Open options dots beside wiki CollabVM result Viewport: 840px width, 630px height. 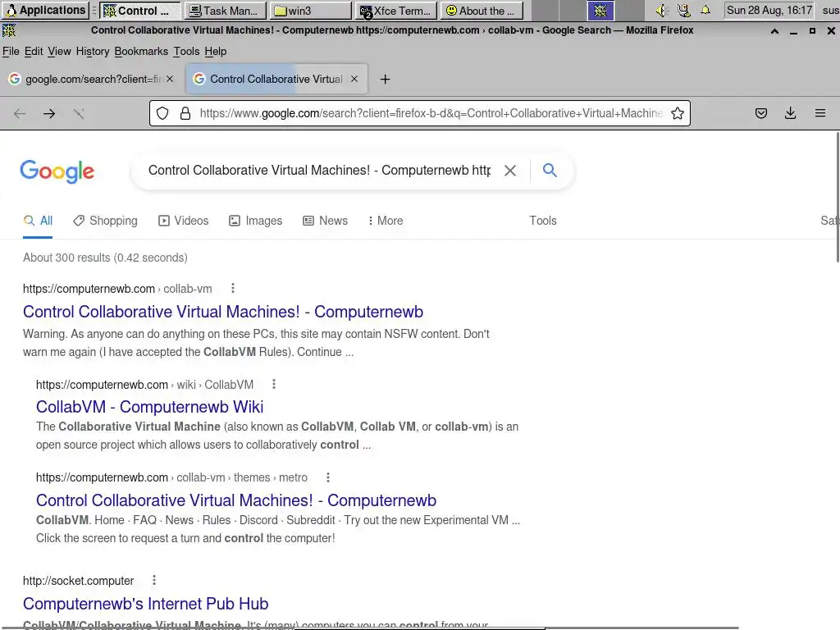click(274, 384)
